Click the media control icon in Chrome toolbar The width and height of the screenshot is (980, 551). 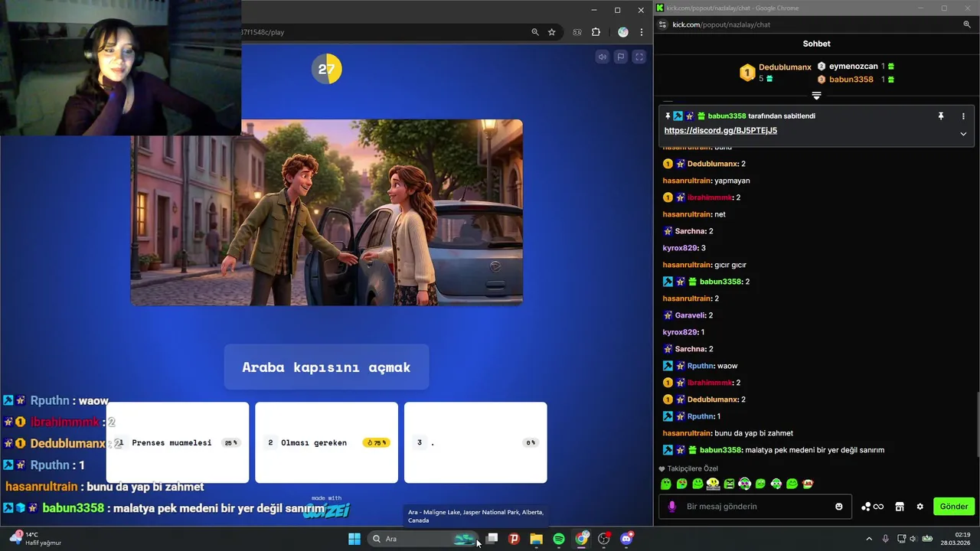(577, 32)
